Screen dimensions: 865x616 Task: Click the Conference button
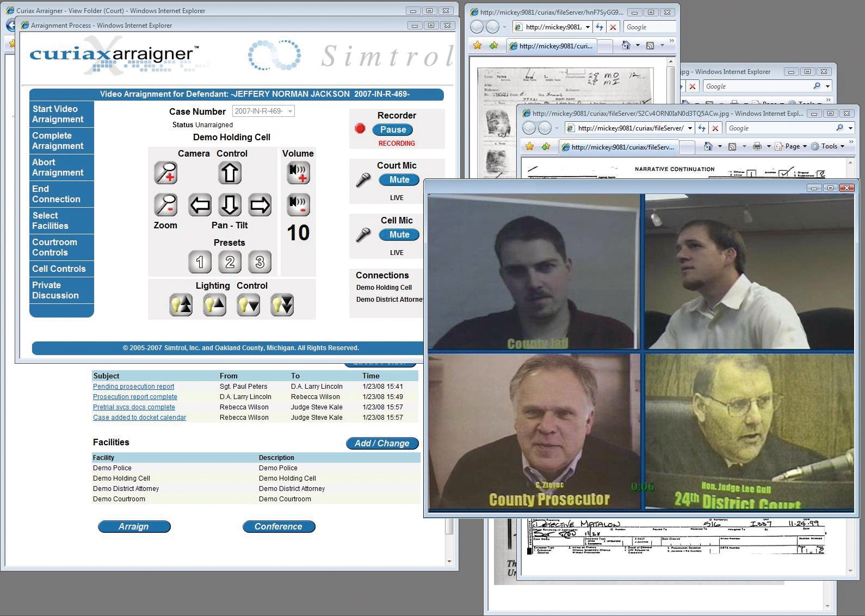pyautogui.click(x=279, y=526)
